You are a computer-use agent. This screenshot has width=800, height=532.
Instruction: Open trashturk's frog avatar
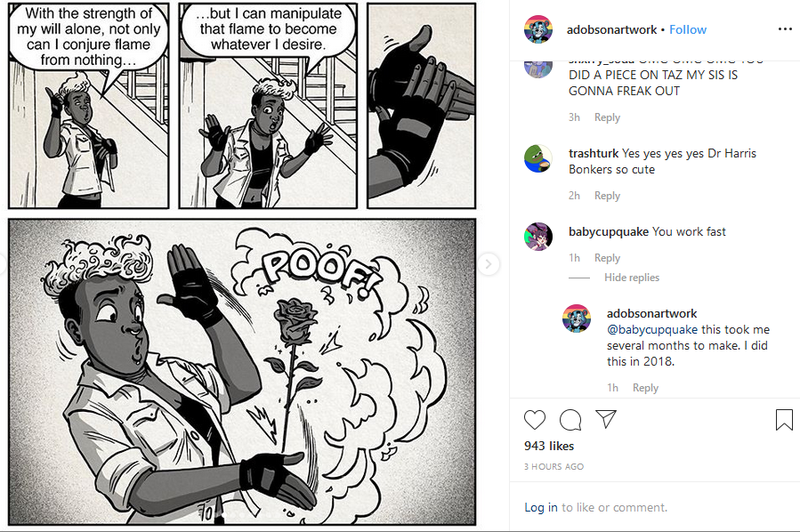tap(538, 158)
